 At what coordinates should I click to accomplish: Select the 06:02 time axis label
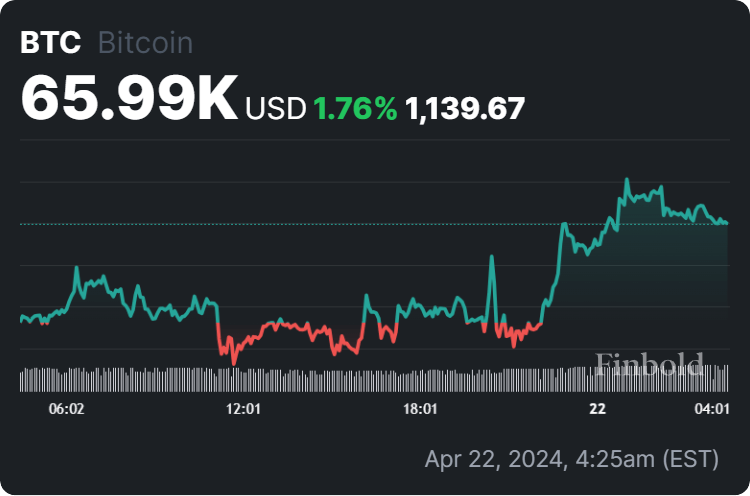66,410
